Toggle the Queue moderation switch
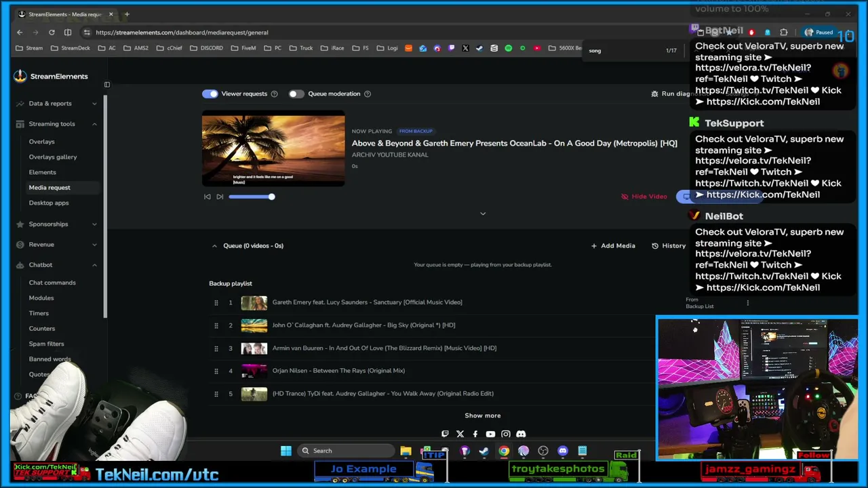The image size is (868, 488). click(296, 94)
